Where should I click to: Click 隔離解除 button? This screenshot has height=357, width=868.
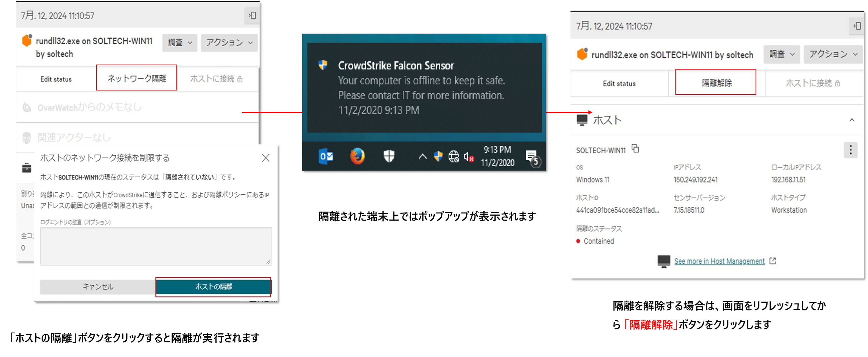pyautogui.click(x=716, y=83)
